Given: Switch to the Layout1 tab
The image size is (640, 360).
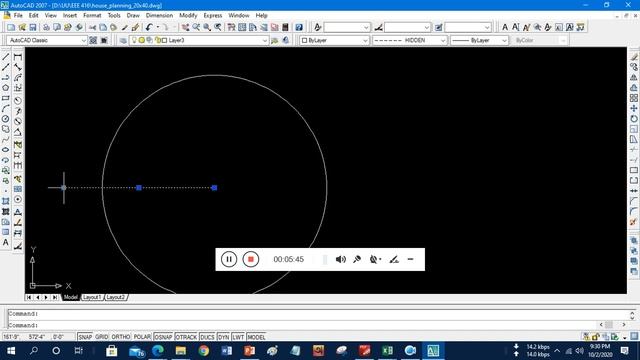Looking at the screenshot, I should click(92, 298).
